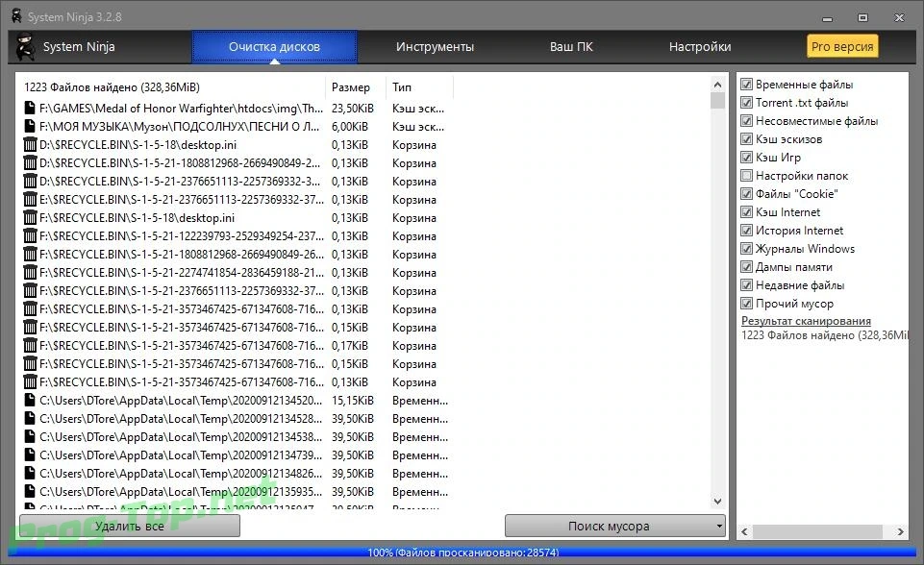Click file list vertical scrollbar thumb
This screenshot has width=924, height=565.
[717, 101]
